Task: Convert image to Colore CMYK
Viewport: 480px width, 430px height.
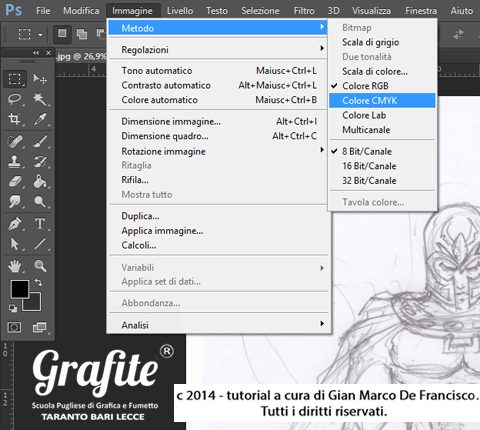Action: 382,100
